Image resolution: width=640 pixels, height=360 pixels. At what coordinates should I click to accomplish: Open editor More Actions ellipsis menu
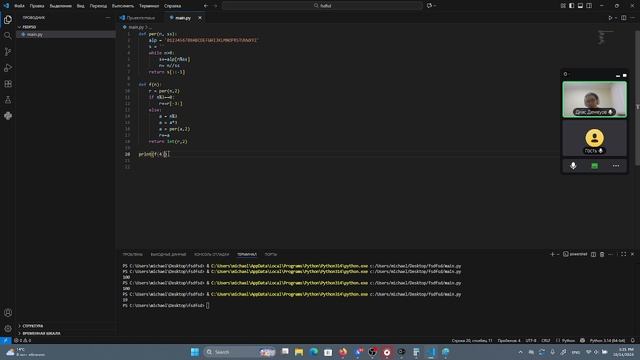[633, 18]
